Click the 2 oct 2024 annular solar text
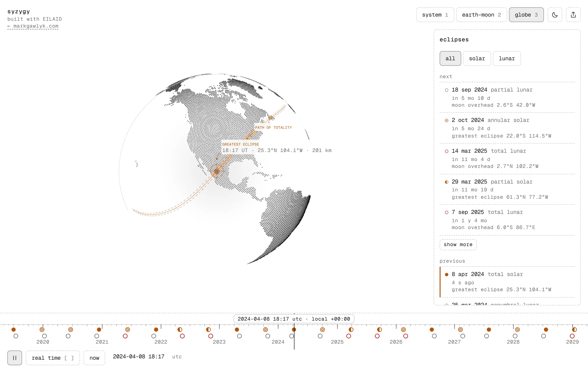Screen dimensions: 588x368 click(490, 120)
